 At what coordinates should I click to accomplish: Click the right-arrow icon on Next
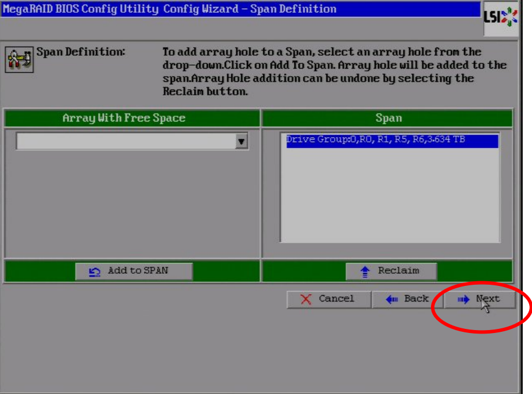[x=463, y=300]
